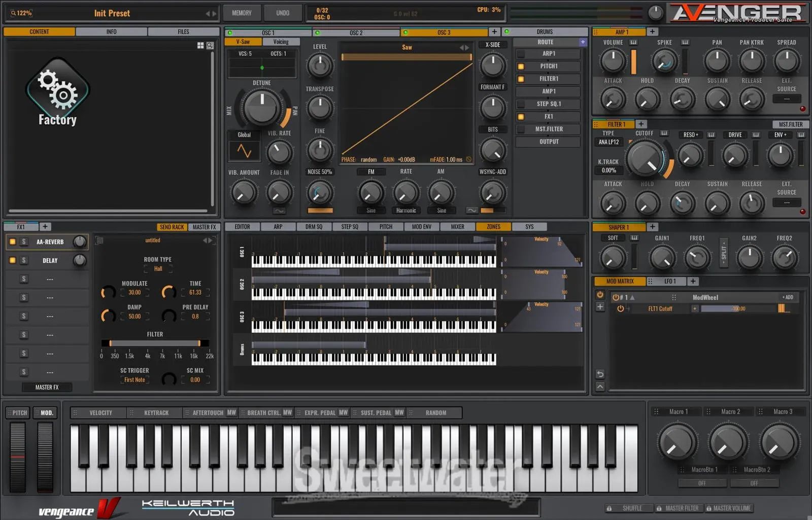Click the ROUTE plus icon

tap(583, 42)
